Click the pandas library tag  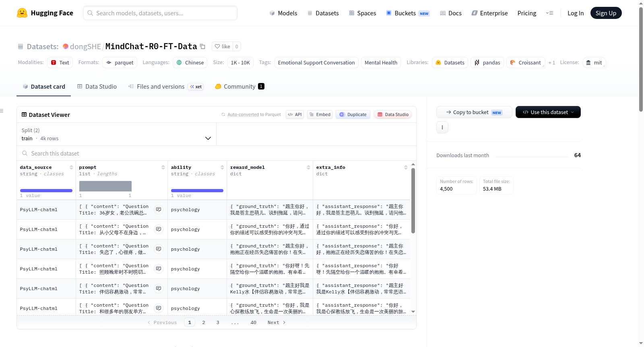coord(487,62)
